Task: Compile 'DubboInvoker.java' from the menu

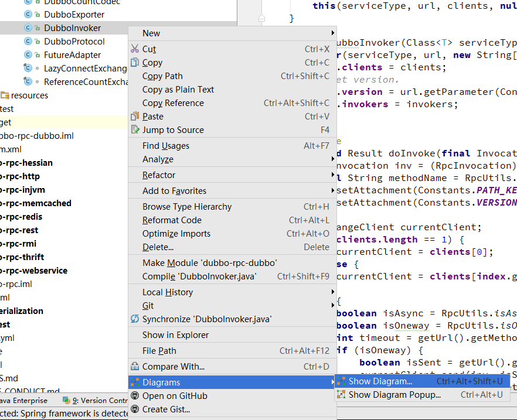Action: pyautogui.click(x=232, y=276)
